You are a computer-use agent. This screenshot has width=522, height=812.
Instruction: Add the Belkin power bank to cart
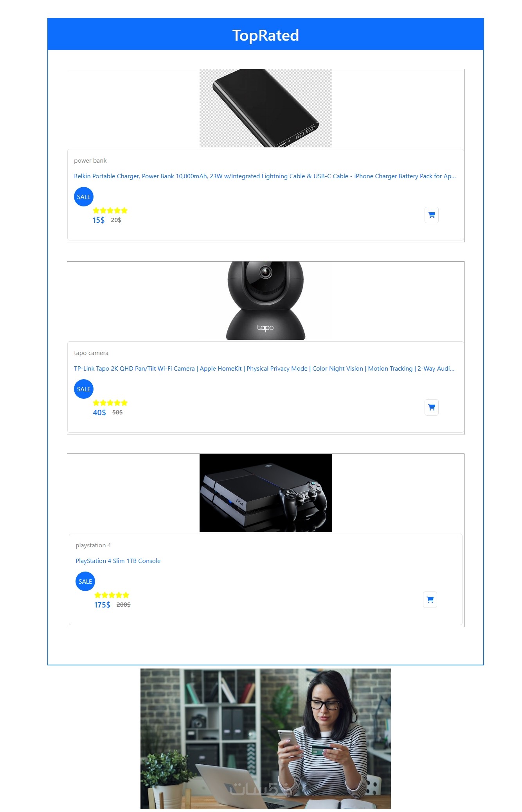431,215
